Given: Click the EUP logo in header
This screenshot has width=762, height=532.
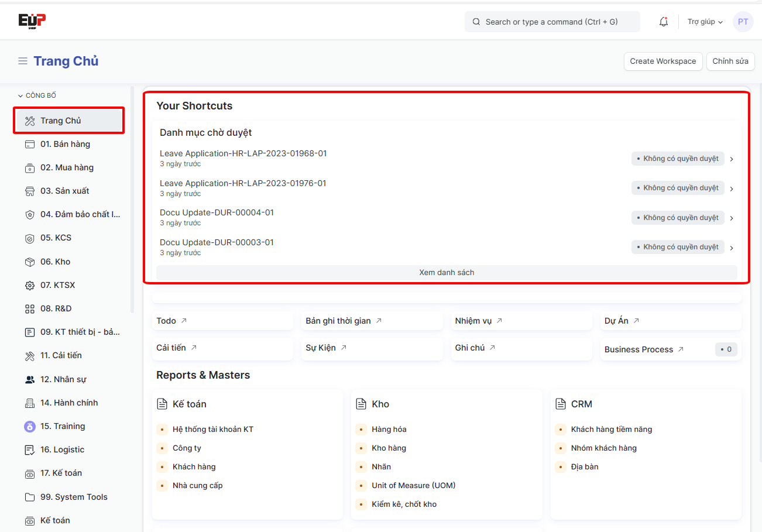Looking at the screenshot, I should (32, 21).
